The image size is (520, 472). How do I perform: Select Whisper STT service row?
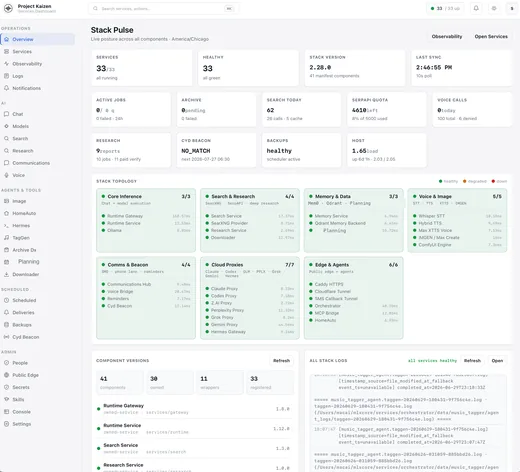[457, 216]
